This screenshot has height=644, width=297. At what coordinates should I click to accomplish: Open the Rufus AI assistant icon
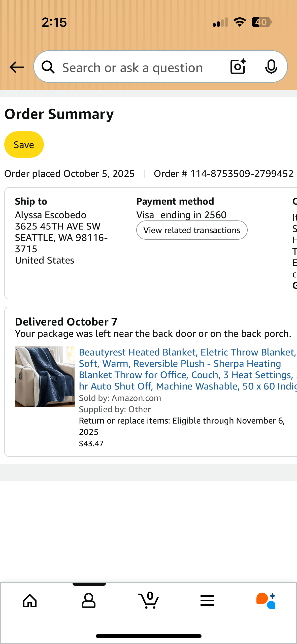266,600
